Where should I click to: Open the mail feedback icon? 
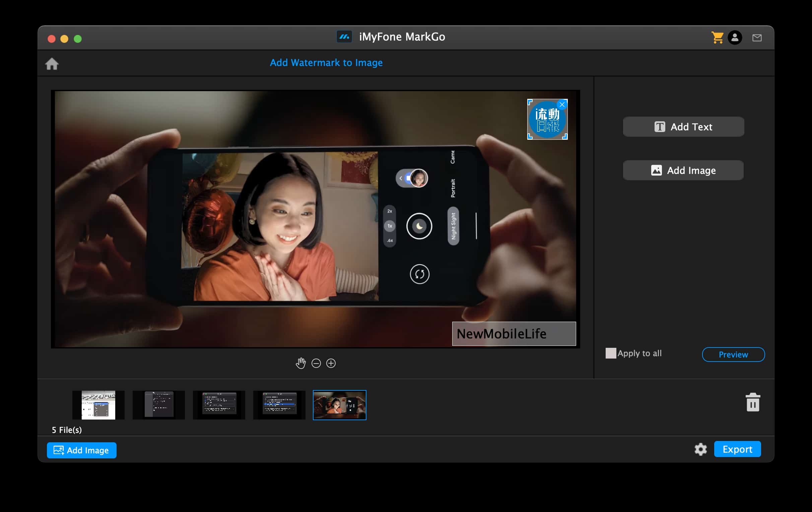(x=757, y=38)
